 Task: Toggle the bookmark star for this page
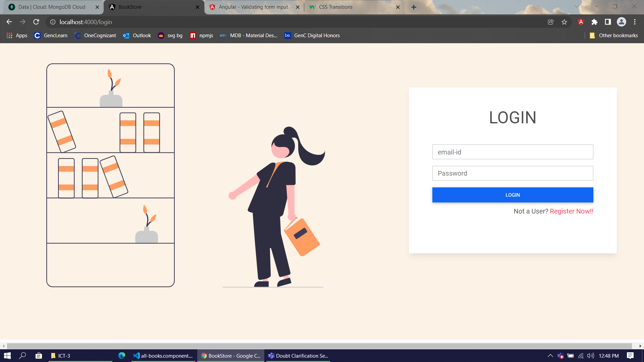[x=564, y=22]
